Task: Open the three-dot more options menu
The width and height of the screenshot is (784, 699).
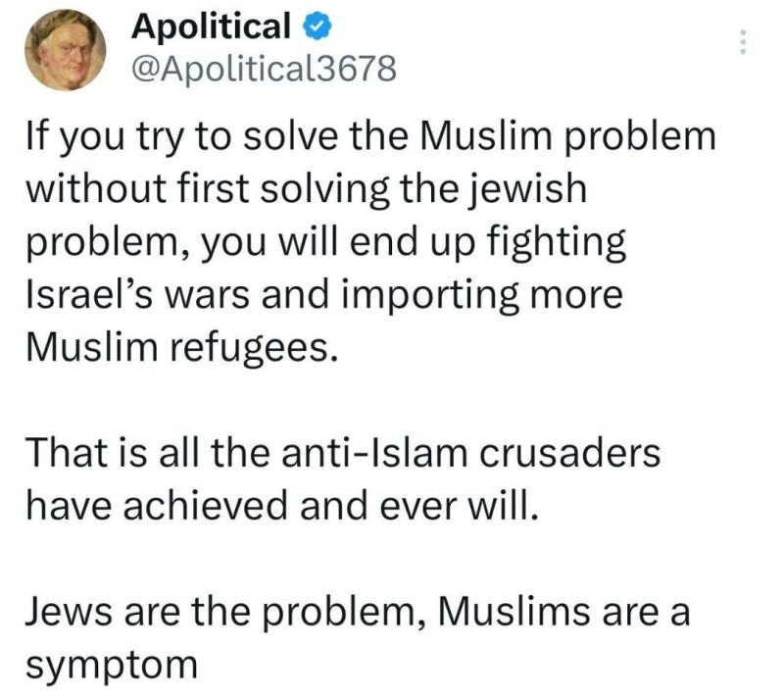Action: click(743, 42)
